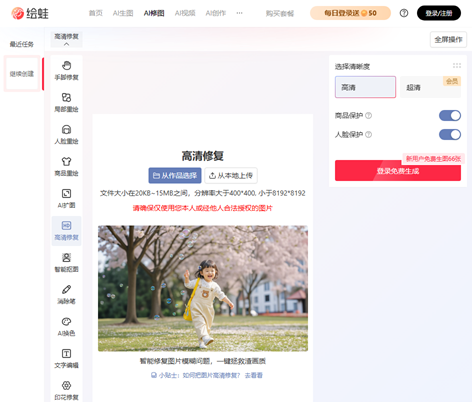Screen dimensions: 472x402
Task: Pick the 消除笔 eraser pen tool
Action: tap(66, 295)
